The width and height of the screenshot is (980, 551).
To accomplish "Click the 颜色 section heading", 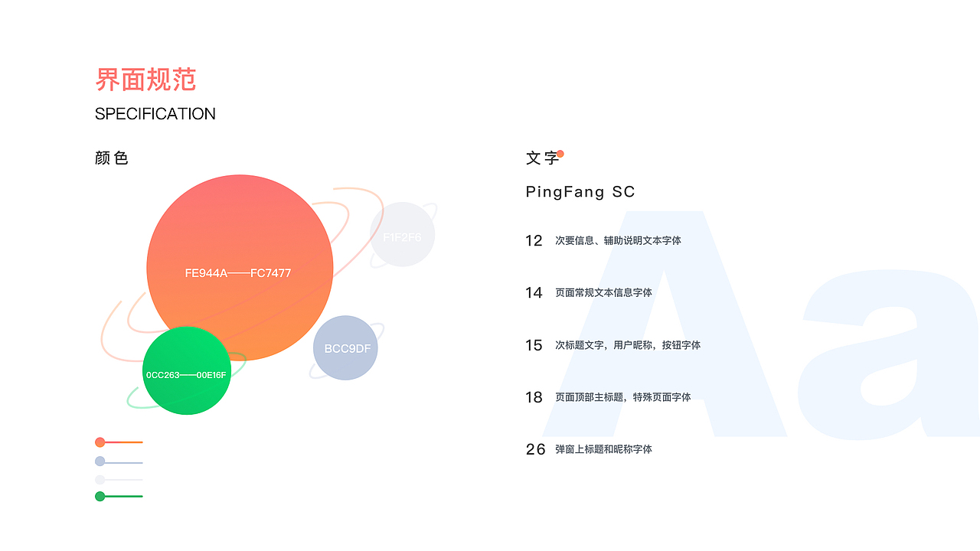I will point(112,158).
